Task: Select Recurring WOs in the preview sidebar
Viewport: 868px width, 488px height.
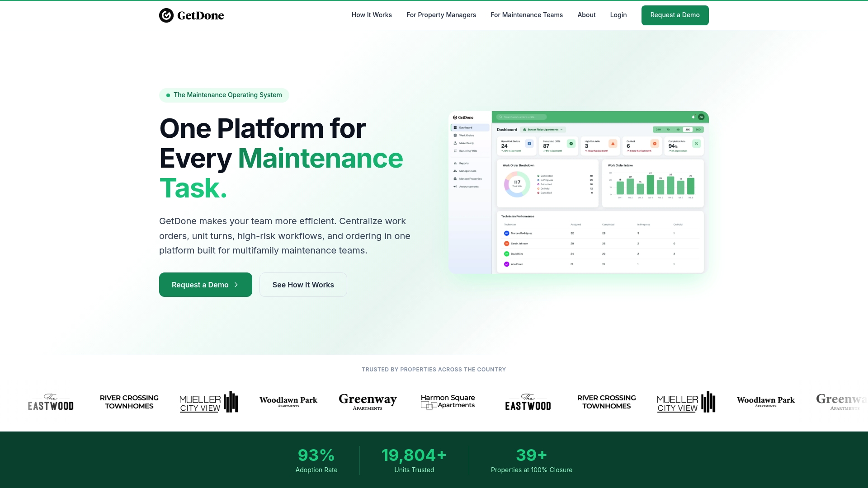Action: coord(470,151)
